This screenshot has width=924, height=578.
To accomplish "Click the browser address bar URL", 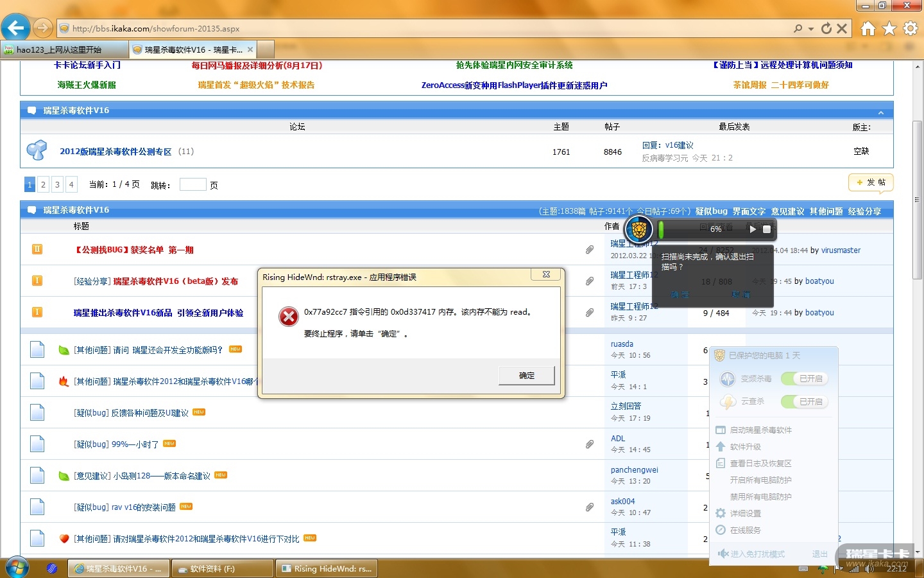I will (156, 28).
